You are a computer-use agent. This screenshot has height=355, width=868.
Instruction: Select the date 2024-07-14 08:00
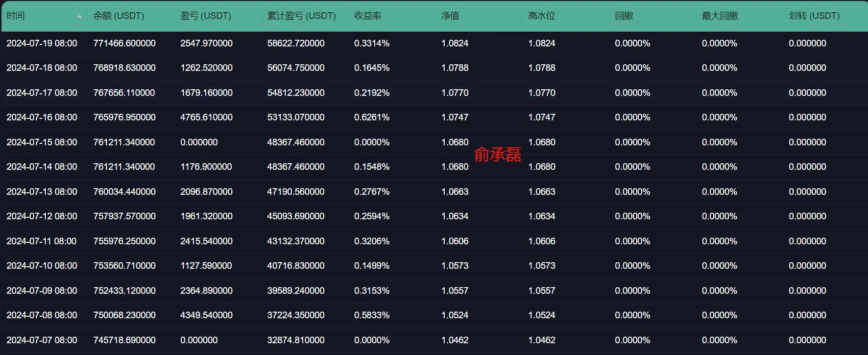42,167
